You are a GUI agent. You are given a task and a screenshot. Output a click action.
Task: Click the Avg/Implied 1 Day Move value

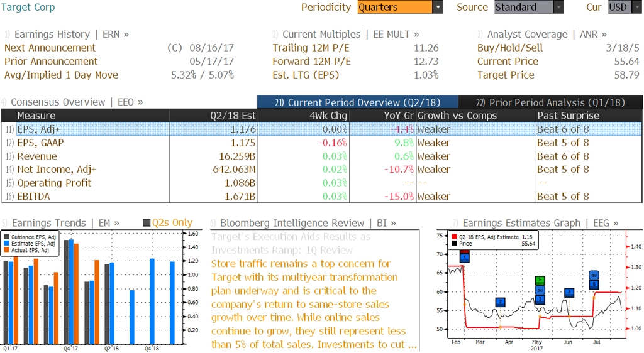[x=203, y=75]
